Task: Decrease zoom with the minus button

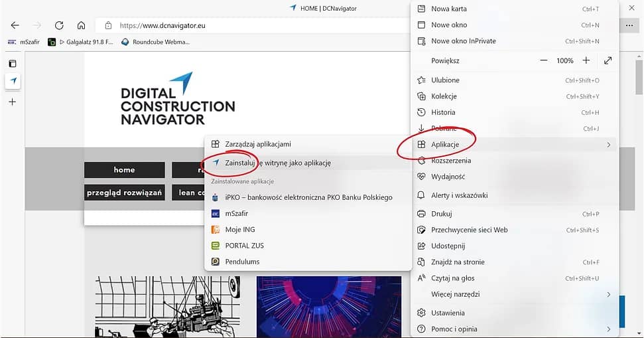Action: coord(544,60)
